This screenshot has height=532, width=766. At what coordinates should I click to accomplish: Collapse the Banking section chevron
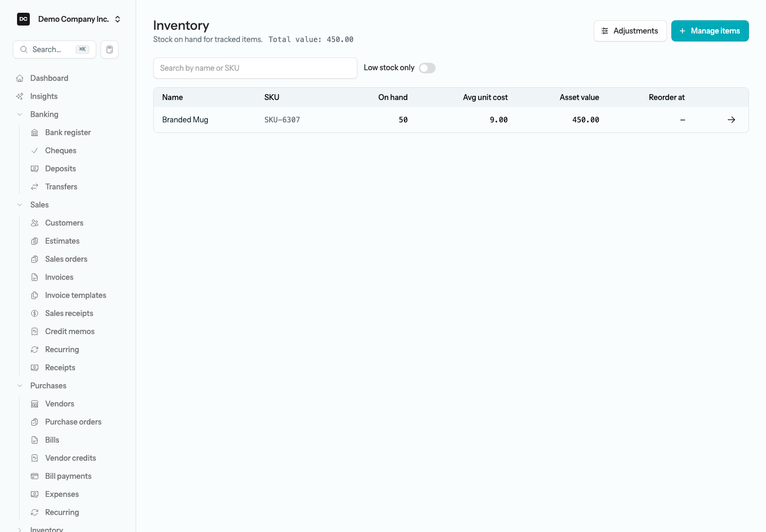(20, 114)
